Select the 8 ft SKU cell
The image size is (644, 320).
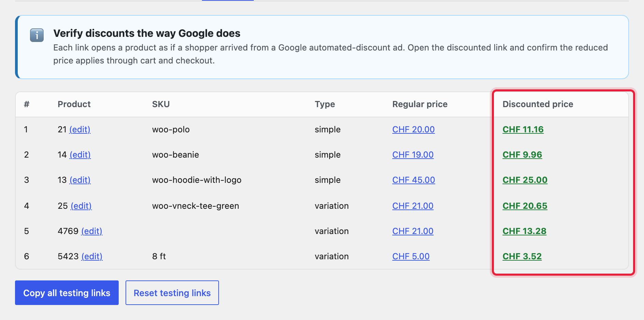(159, 257)
